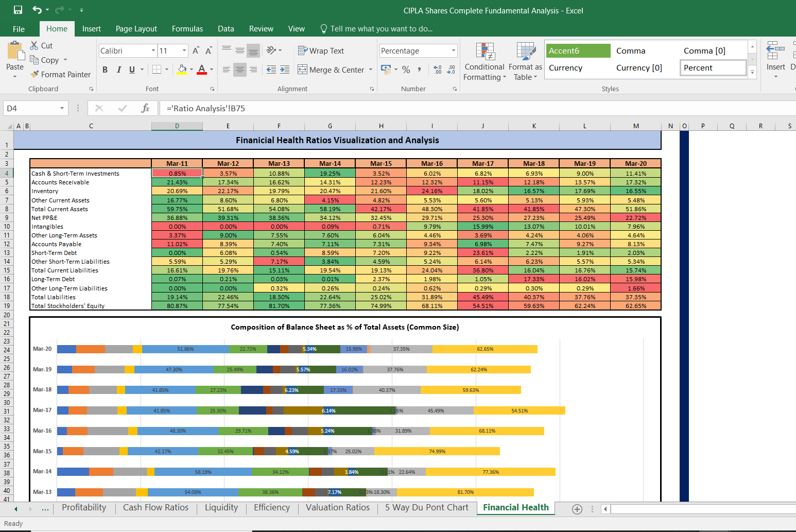Open the text Orientation icon menu
The height and width of the screenshot is (532, 796).
pyautogui.click(x=274, y=50)
